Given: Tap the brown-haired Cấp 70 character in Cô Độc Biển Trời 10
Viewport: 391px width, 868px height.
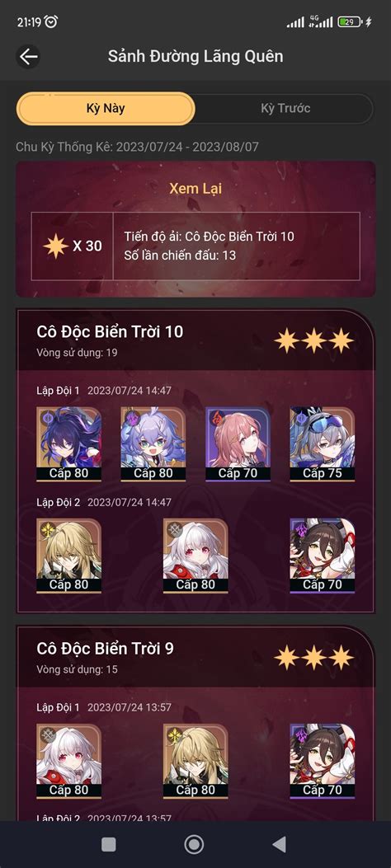Looking at the screenshot, I should tap(323, 556).
